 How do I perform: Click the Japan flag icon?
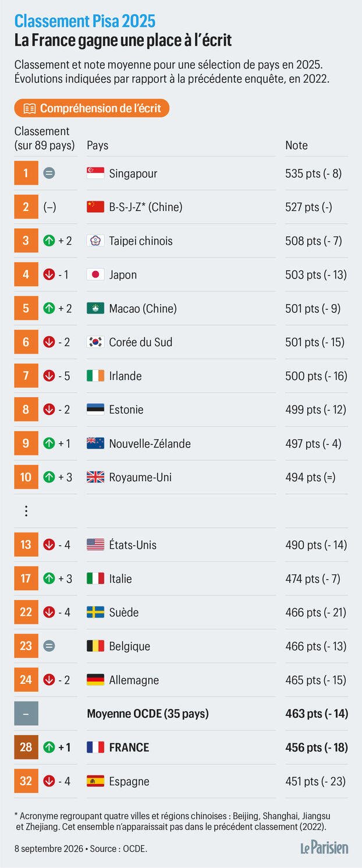point(95,274)
